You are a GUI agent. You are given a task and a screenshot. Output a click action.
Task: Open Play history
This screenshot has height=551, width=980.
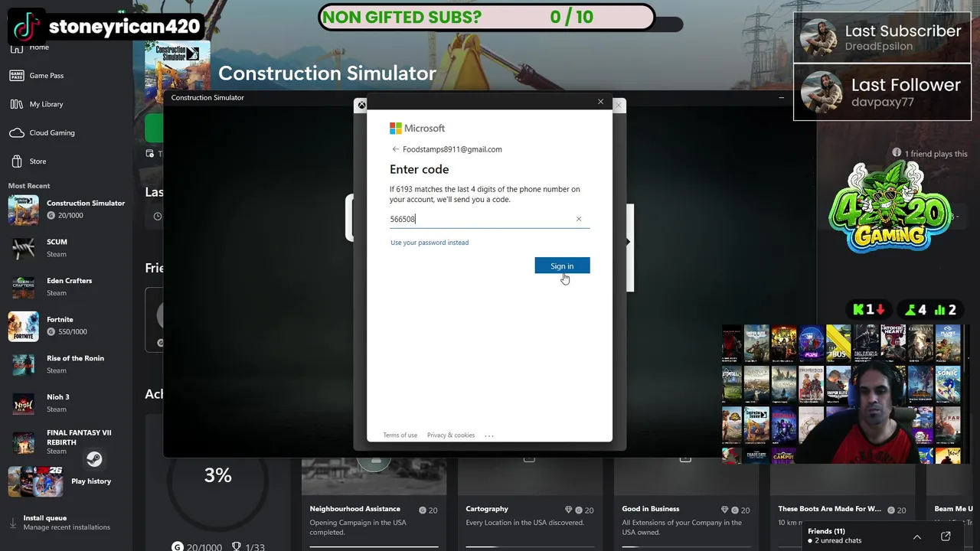(67, 481)
